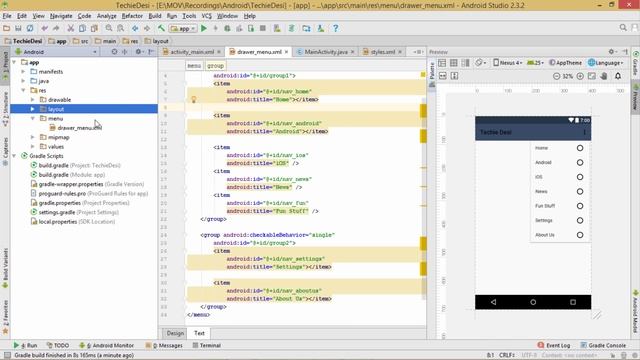640x360 pixels.
Task: Open the VCS menu
Action: click(207, 16)
